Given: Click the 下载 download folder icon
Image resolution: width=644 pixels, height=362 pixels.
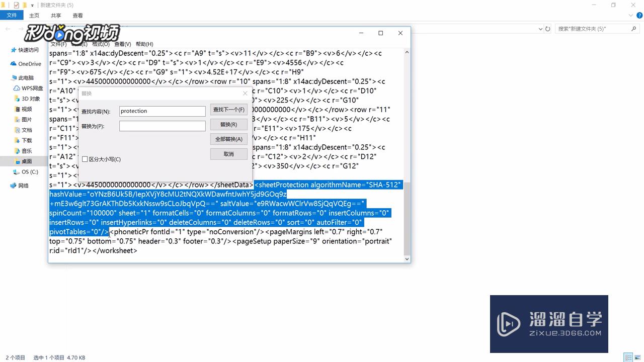Looking at the screenshot, I should (17, 141).
